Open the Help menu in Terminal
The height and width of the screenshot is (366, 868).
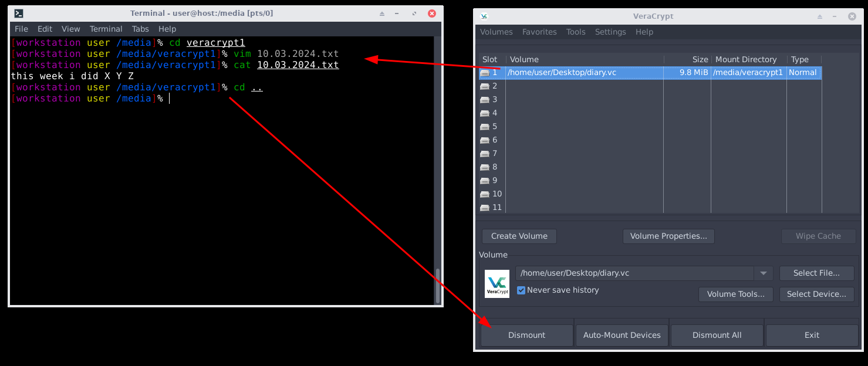[x=167, y=29]
